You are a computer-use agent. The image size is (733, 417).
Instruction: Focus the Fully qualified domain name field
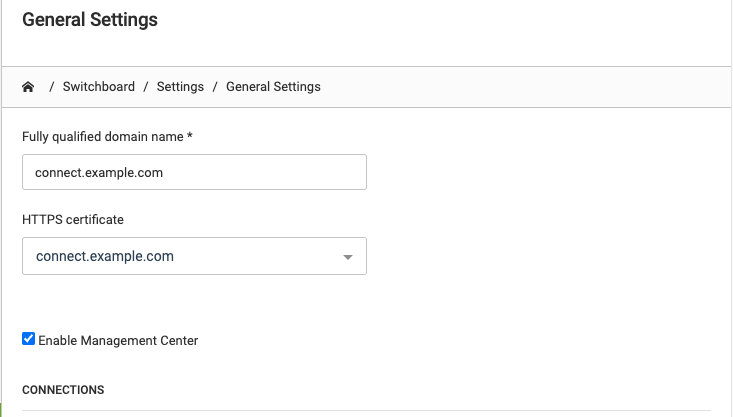pos(194,172)
